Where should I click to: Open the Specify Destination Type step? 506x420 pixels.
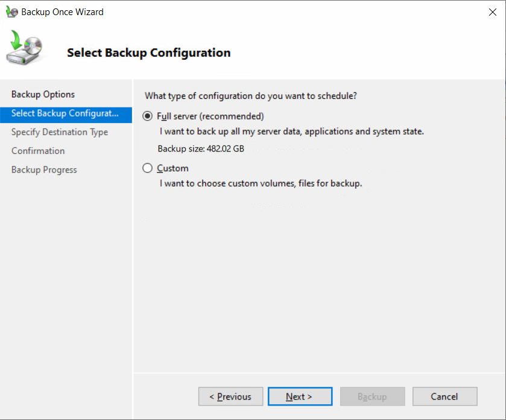coord(60,132)
